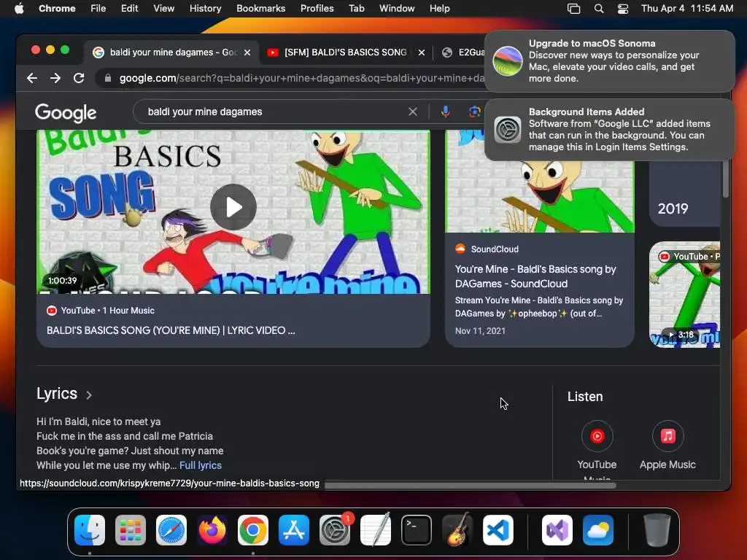Switch to the E2Gua tab
The height and width of the screenshot is (560, 747).
[462, 52]
